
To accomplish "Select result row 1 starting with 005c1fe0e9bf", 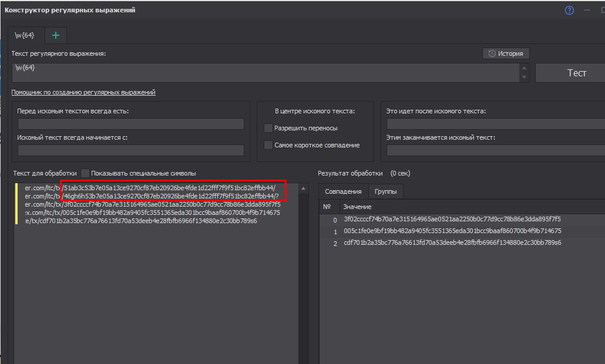I will pyautogui.click(x=462, y=231).
